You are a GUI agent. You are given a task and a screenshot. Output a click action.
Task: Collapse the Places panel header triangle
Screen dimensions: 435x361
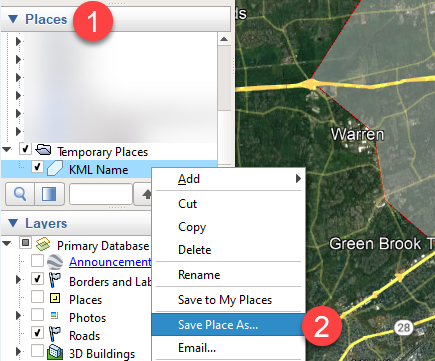(13, 19)
